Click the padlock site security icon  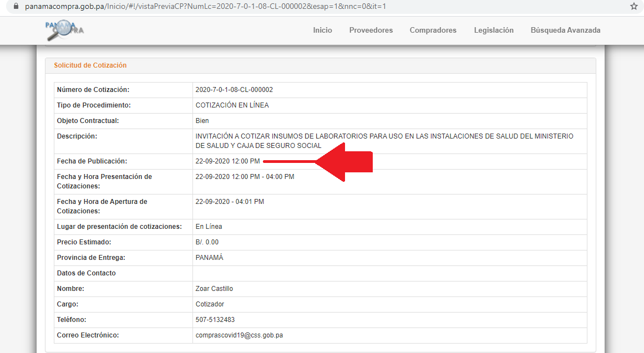(x=16, y=6)
